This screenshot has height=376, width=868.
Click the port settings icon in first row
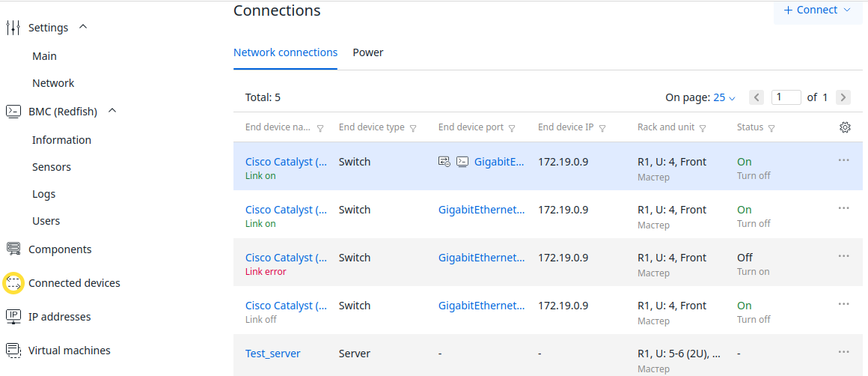point(444,162)
